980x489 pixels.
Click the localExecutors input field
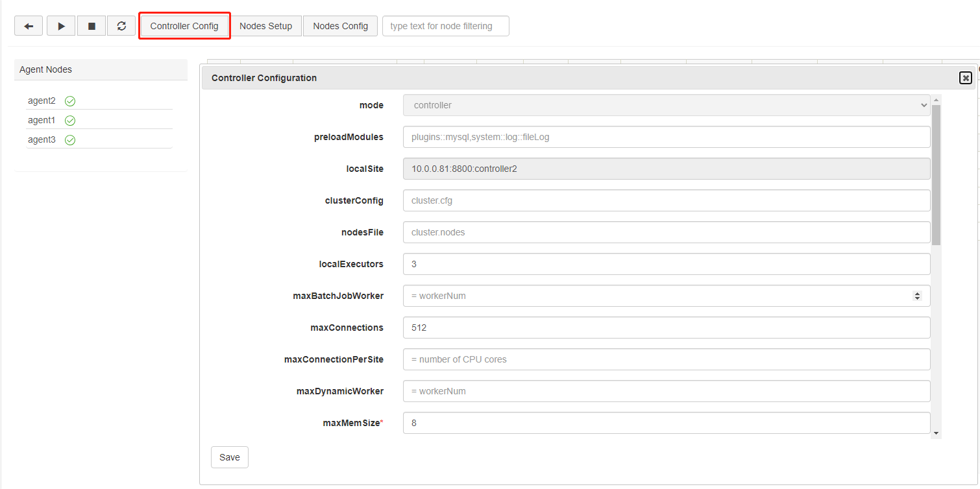coord(666,264)
